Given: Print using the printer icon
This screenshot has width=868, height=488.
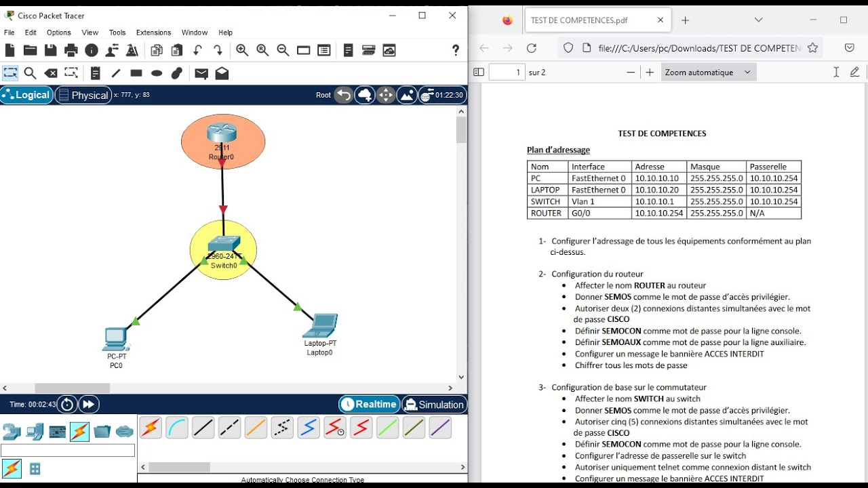Looking at the screenshot, I should click(71, 50).
